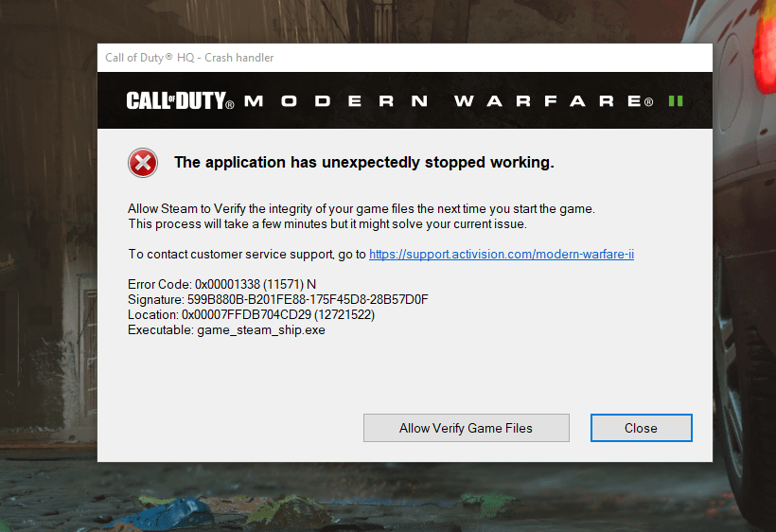Click the 'Allow Steam to Verify the integrity' sentence

(362, 209)
